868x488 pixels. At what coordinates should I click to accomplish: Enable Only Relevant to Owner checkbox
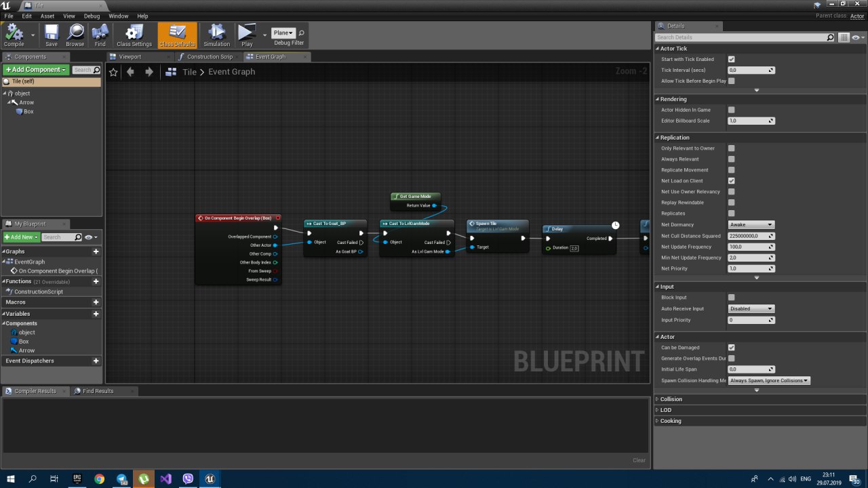click(731, 148)
